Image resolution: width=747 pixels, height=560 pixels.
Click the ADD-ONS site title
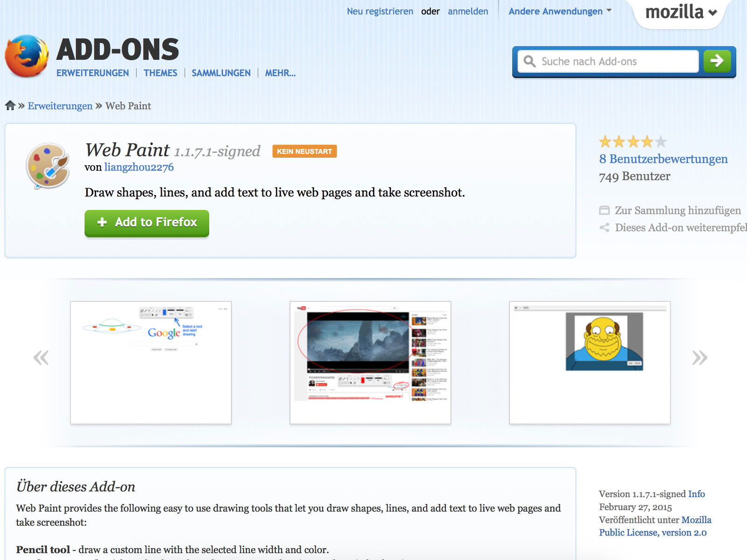118,49
